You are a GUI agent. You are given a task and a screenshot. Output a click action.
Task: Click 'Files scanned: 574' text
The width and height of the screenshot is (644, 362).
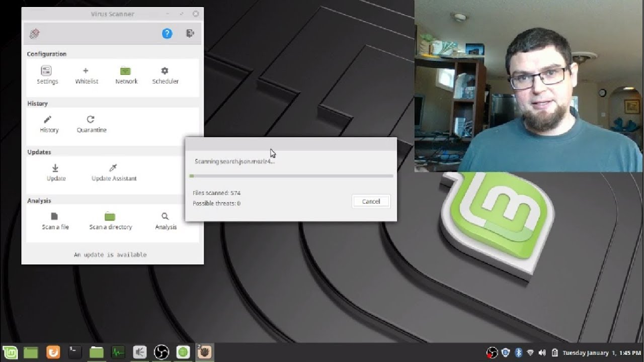coord(216,193)
